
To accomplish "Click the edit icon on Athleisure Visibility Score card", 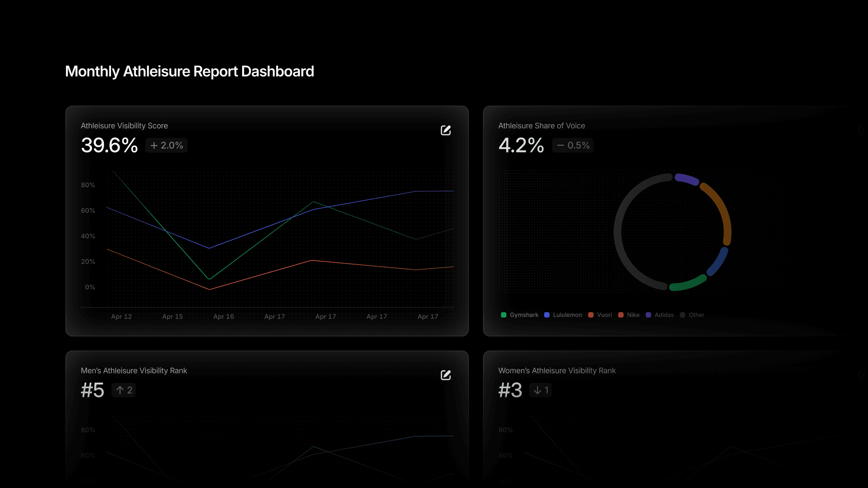I will coord(446,130).
